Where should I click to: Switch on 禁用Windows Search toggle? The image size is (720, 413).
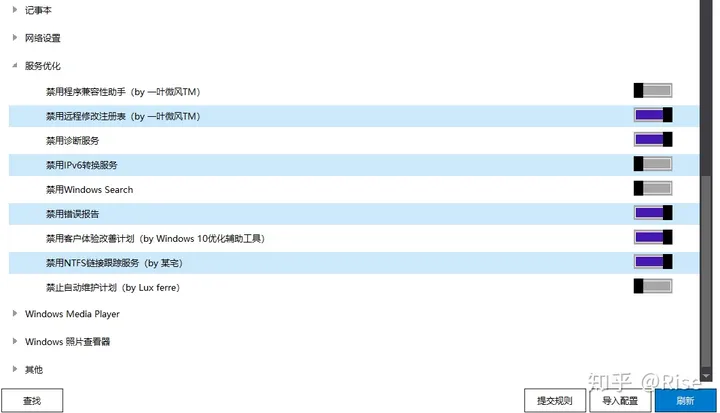coord(653,188)
